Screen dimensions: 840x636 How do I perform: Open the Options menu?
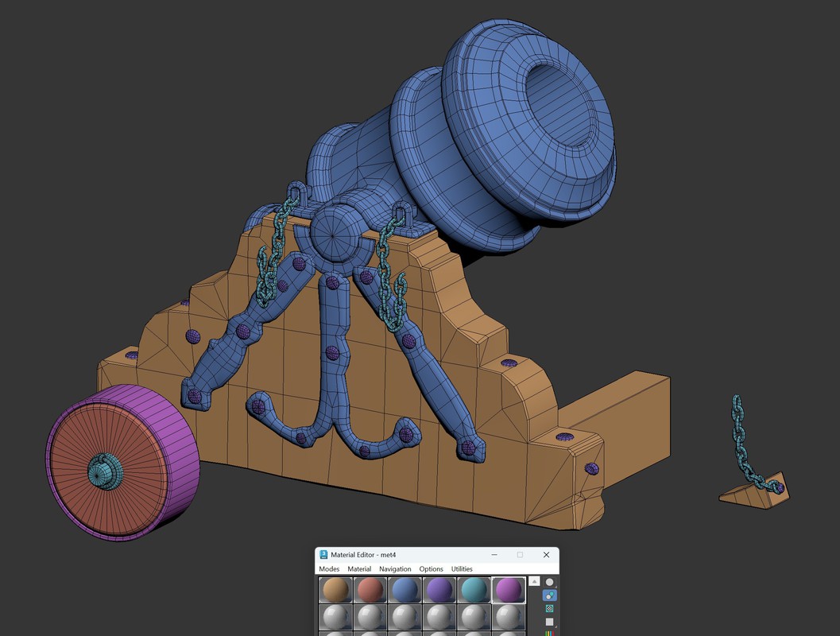[431, 569]
